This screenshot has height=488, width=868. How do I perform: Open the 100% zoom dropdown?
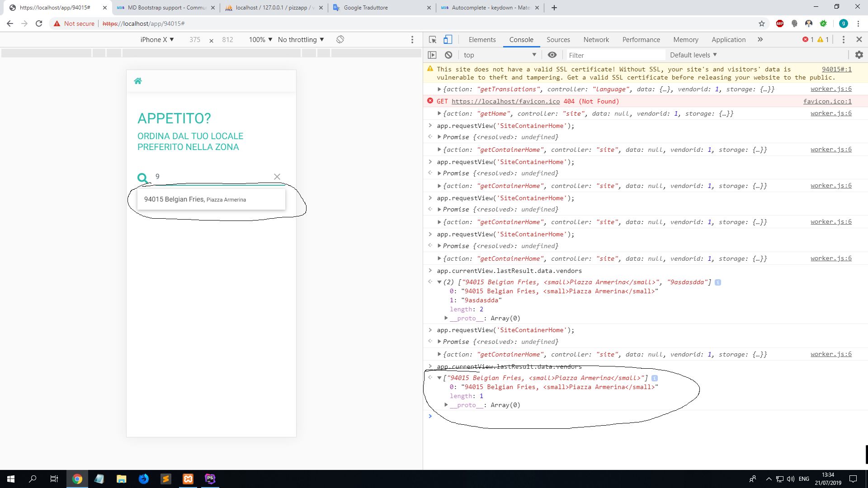tap(260, 40)
